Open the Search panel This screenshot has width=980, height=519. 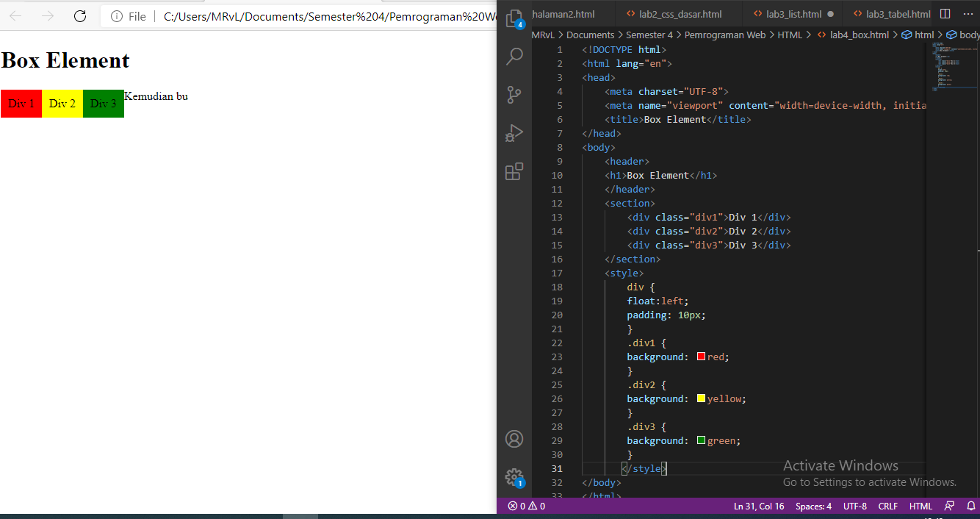[x=514, y=56]
